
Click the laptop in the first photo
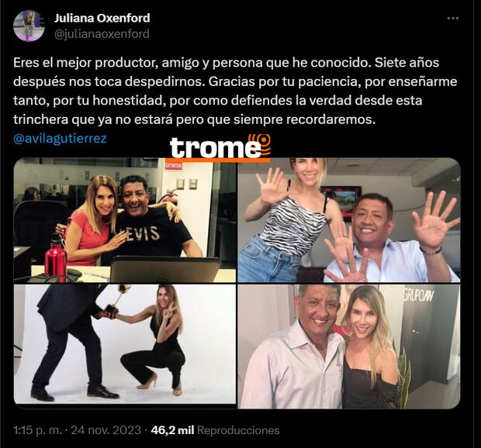(x=165, y=269)
